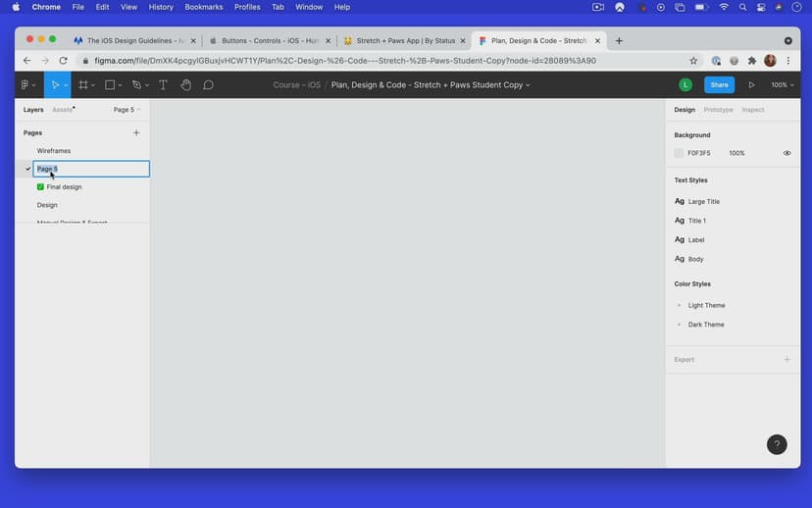Select the Add Comment tool
Image resolution: width=812 pixels, height=508 pixels.
(208, 85)
